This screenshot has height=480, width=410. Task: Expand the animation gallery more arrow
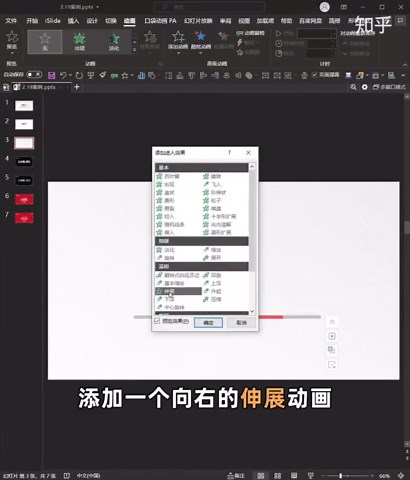pyautogui.click(x=134, y=50)
